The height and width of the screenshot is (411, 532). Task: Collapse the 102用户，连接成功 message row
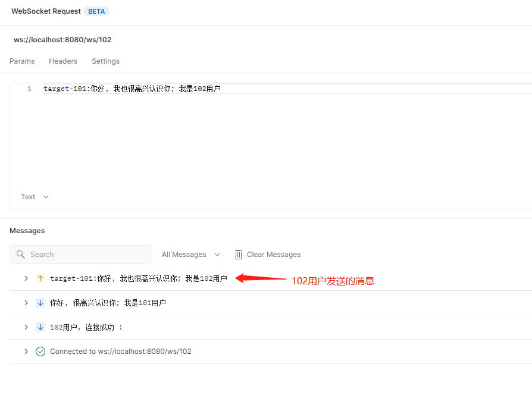26,327
